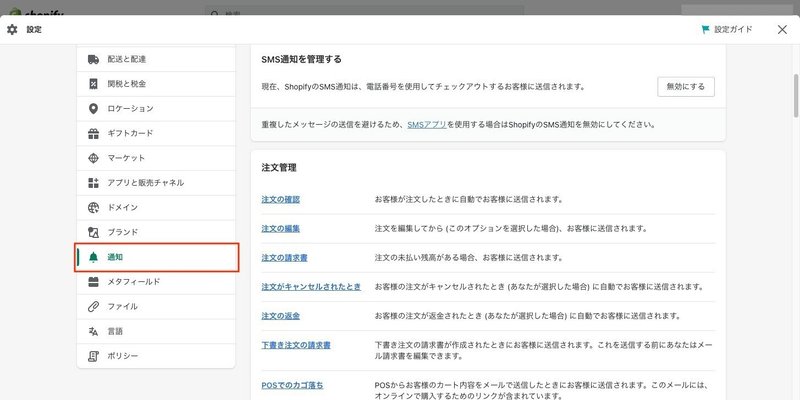
Task: Open 注文の編集 notification template
Action: pos(281,229)
